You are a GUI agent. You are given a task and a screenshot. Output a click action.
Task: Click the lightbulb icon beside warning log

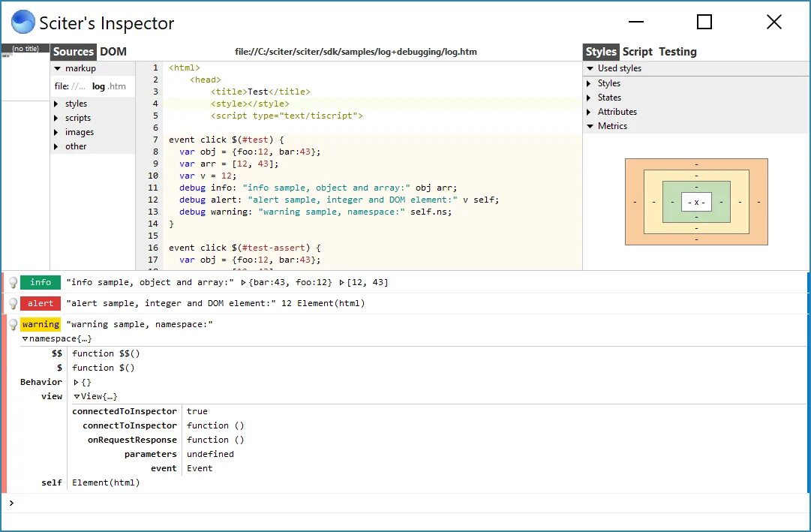(x=14, y=325)
